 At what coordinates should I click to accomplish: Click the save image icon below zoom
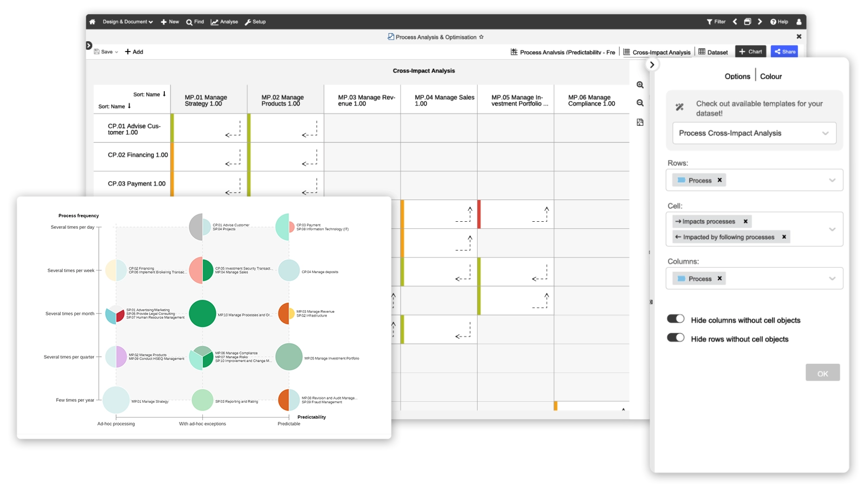[x=640, y=123]
